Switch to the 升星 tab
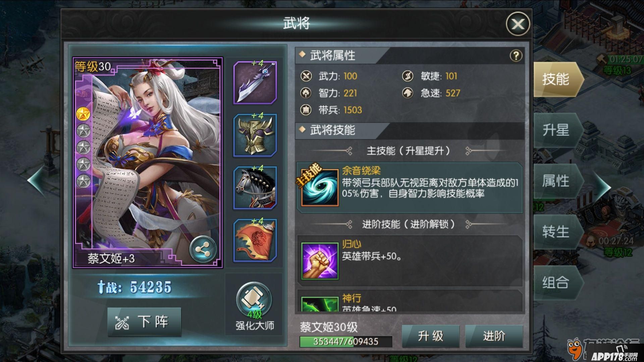Image resolution: width=644 pixels, height=362 pixels. [557, 130]
